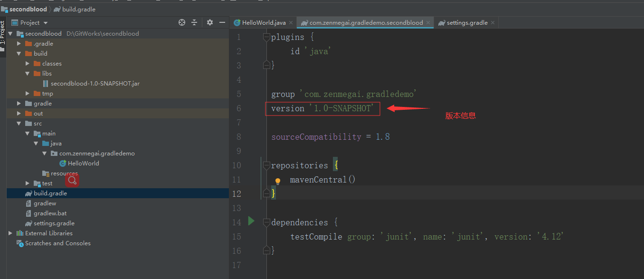Click the locate-opened-file crosshair icon
Viewport: 644px width, 279px height.
tap(182, 22)
